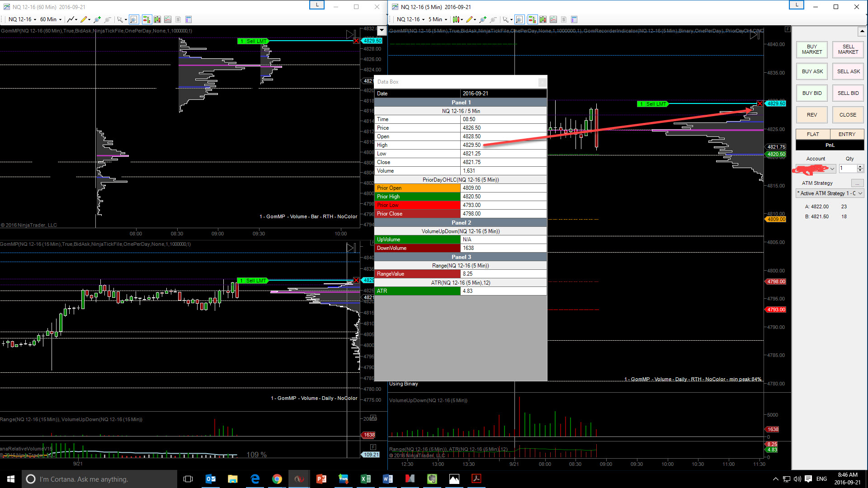Open Excel from taskbar
Screen dimensions: 868x488
point(366,479)
